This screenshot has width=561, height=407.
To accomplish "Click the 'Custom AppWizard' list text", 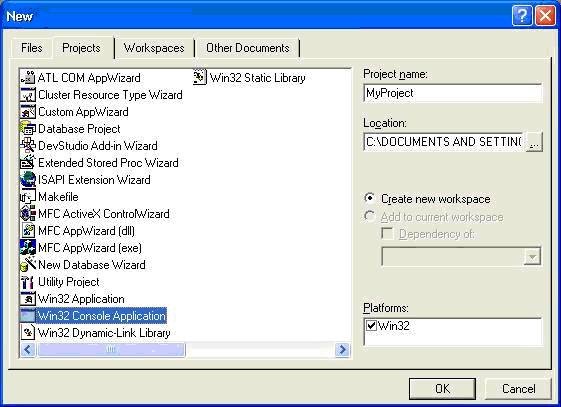I will (x=83, y=112).
